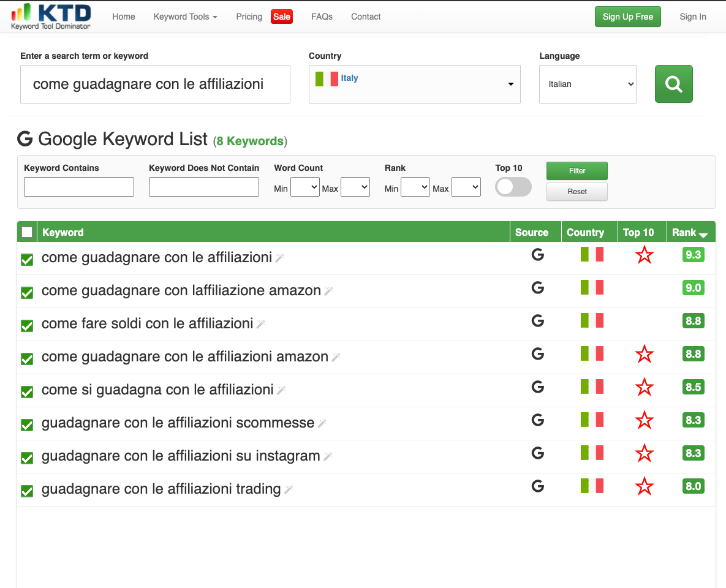Open the Country dropdown showing Italy
The width and height of the screenshot is (726, 588).
coord(414,84)
